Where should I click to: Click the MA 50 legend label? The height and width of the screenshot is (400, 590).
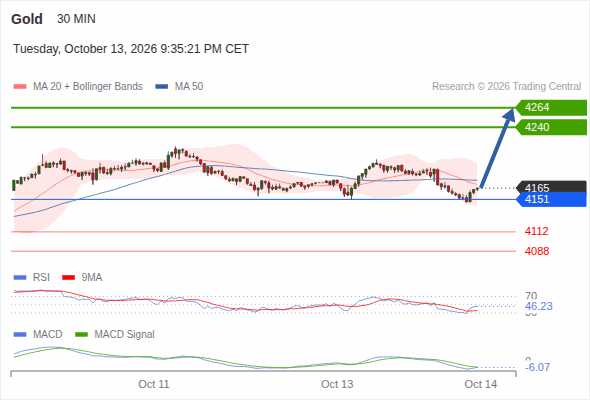coord(189,87)
